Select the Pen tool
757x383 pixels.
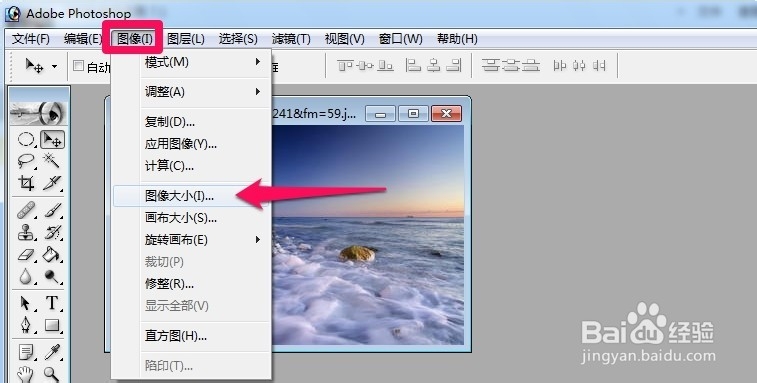(26, 325)
